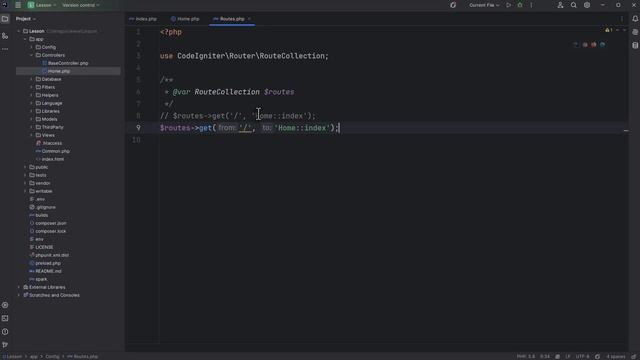Open the Services tool window icon

coord(5,305)
